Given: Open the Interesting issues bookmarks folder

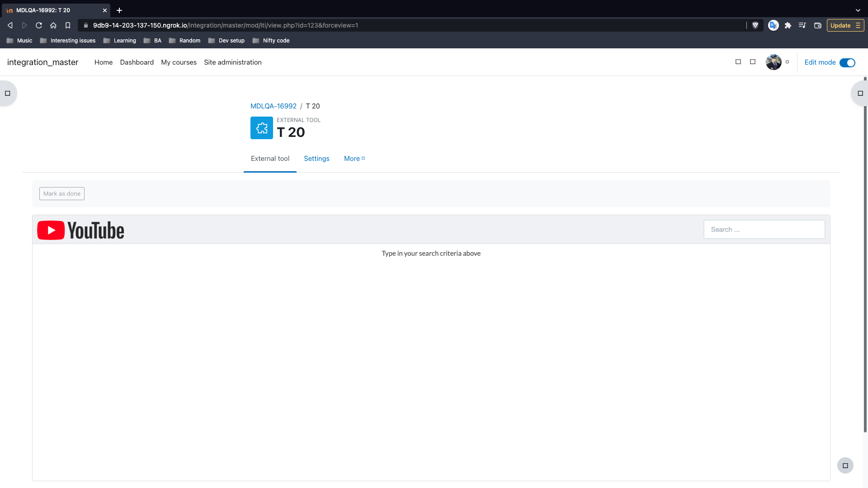Looking at the screenshot, I should (68, 41).
